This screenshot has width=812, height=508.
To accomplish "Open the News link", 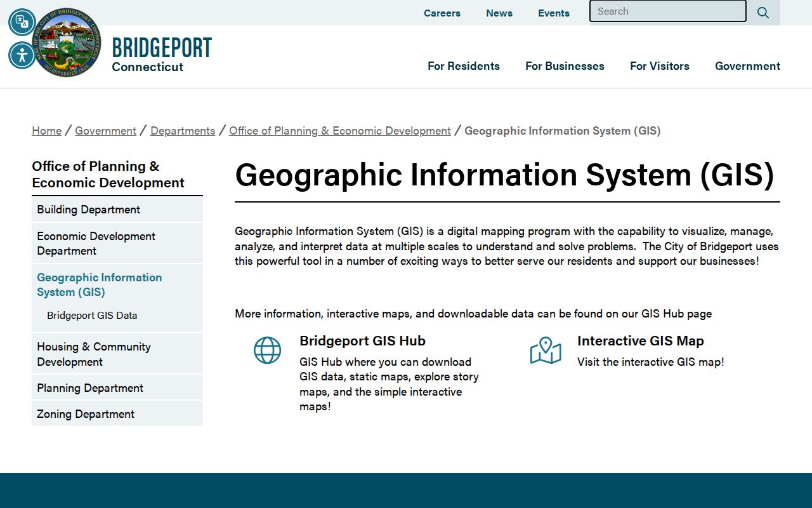I will click(499, 13).
